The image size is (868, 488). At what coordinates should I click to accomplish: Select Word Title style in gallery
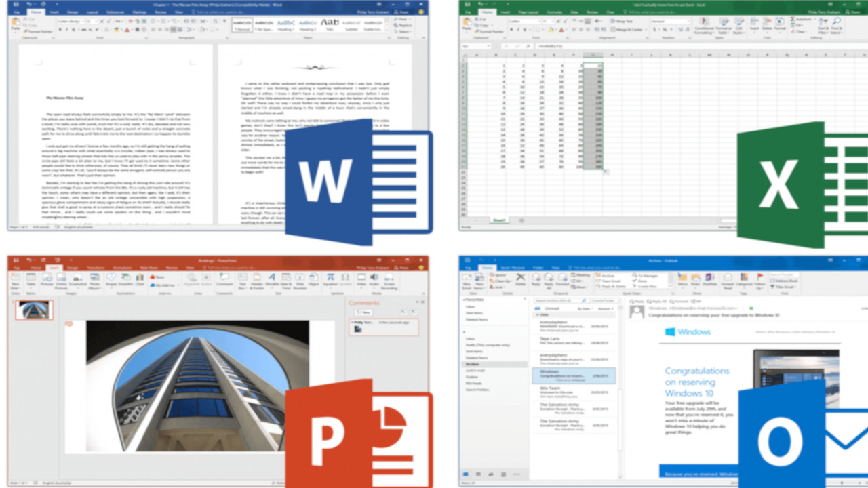click(330, 24)
